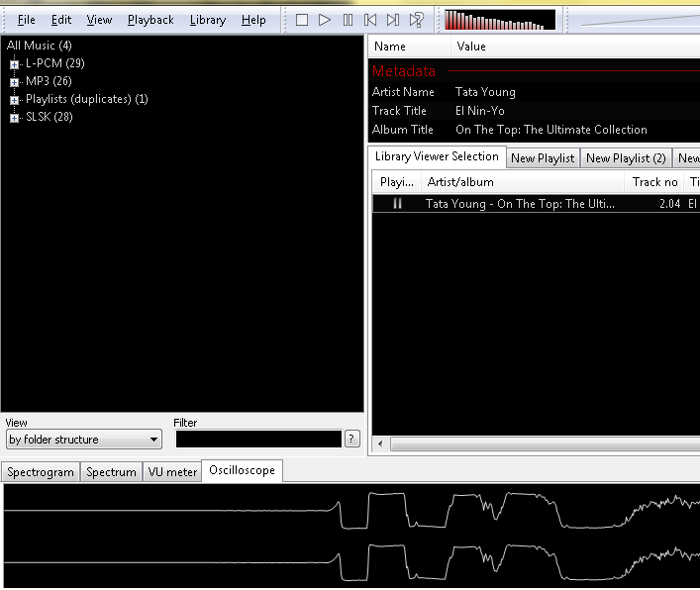
Task: Click the playlist horizontal scrollbar track
Action: (545, 444)
